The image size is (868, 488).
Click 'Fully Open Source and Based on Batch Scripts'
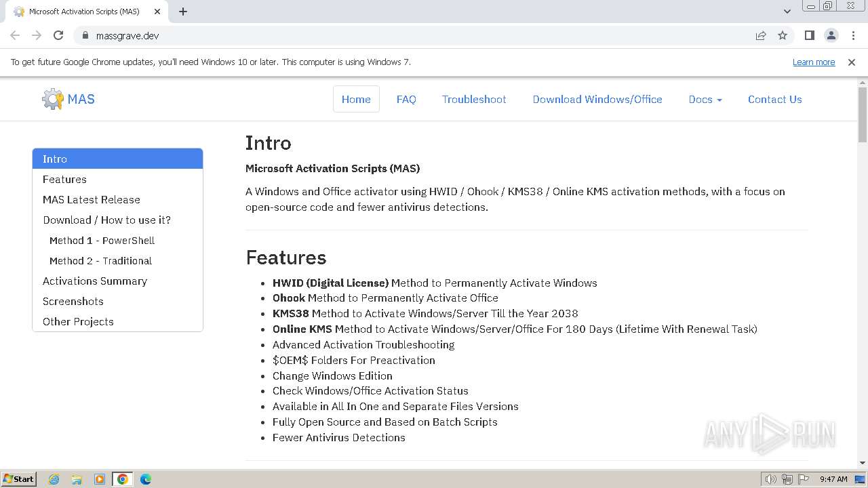click(x=385, y=422)
